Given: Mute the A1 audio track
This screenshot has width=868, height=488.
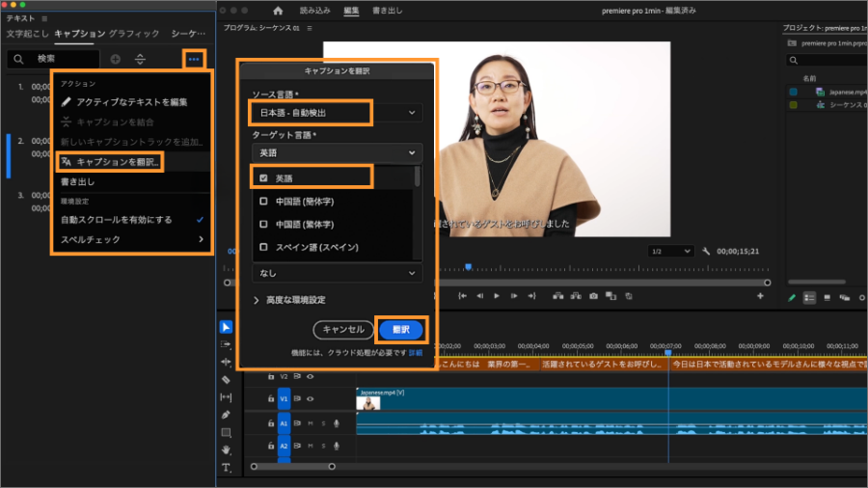Looking at the screenshot, I should (x=310, y=423).
